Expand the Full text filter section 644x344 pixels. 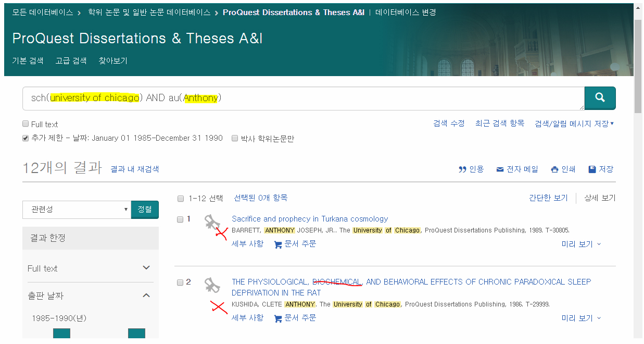pos(146,268)
